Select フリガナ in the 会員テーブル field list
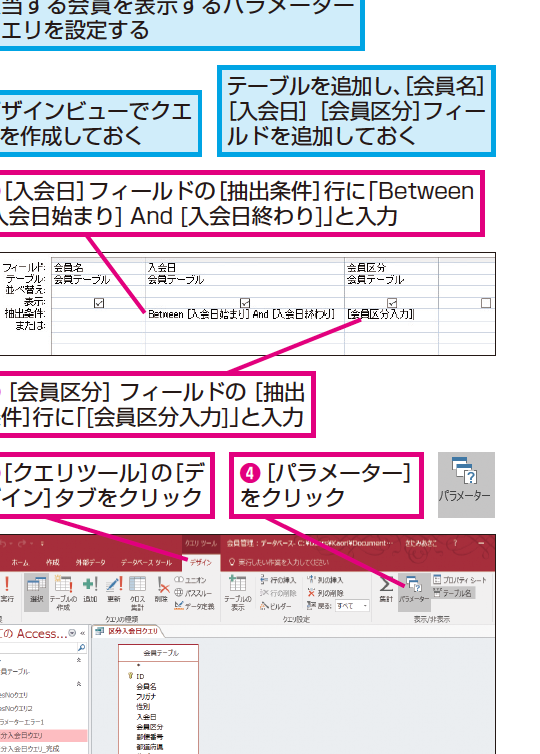The width and height of the screenshot is (540, 754). (146, 696)
